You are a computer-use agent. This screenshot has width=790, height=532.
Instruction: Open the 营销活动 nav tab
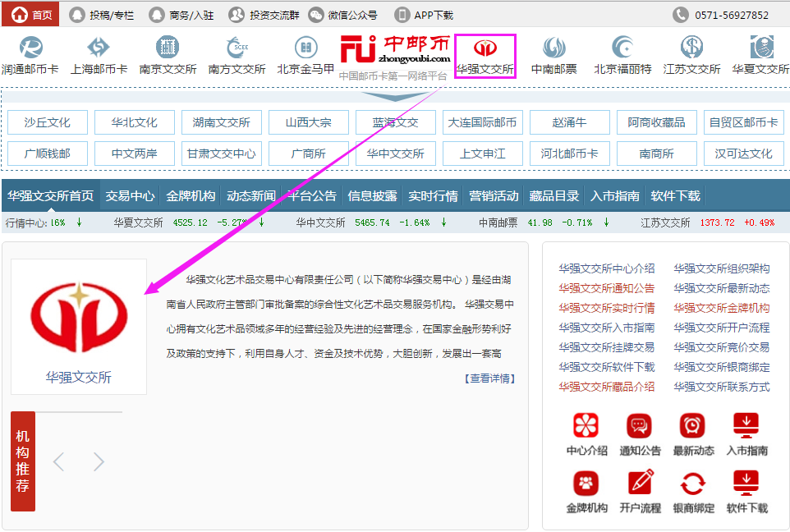pyautogui.click(x=494, y=196)
